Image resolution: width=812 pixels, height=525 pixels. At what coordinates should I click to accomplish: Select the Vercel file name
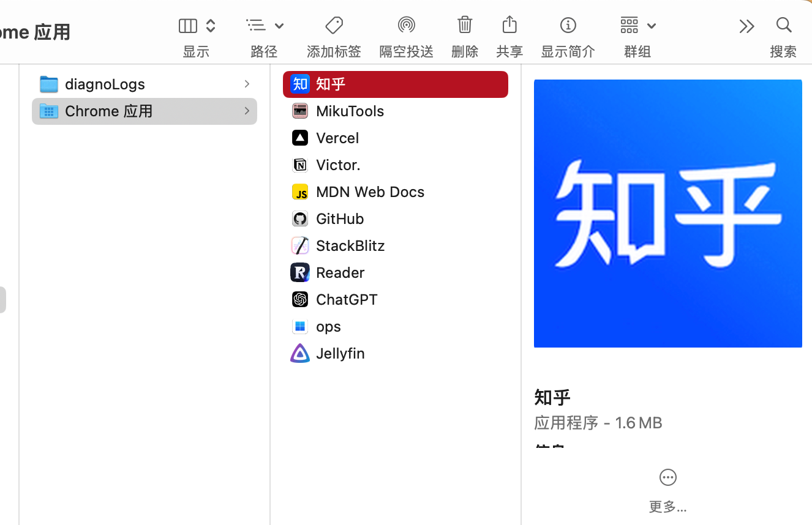click(x=337, y=138)
